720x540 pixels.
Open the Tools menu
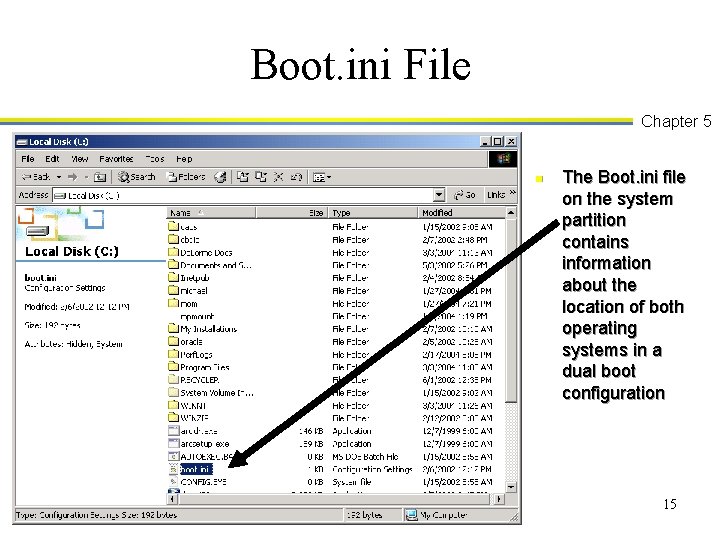coord(155,159)
